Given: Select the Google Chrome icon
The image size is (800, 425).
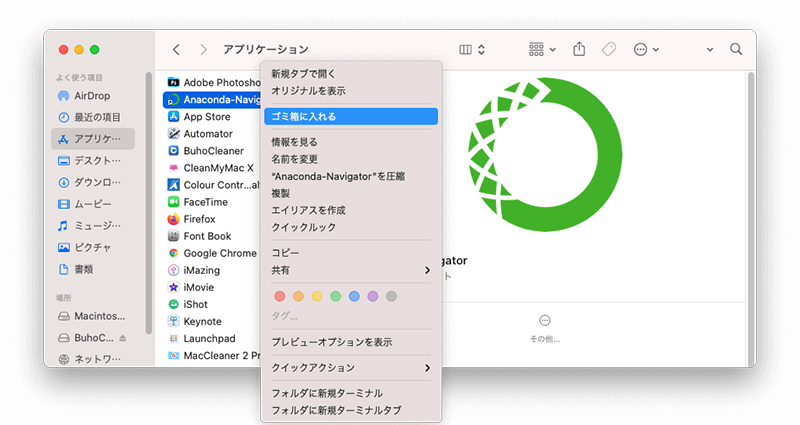Looking at the screenshot, I should (x=173, y=253).
